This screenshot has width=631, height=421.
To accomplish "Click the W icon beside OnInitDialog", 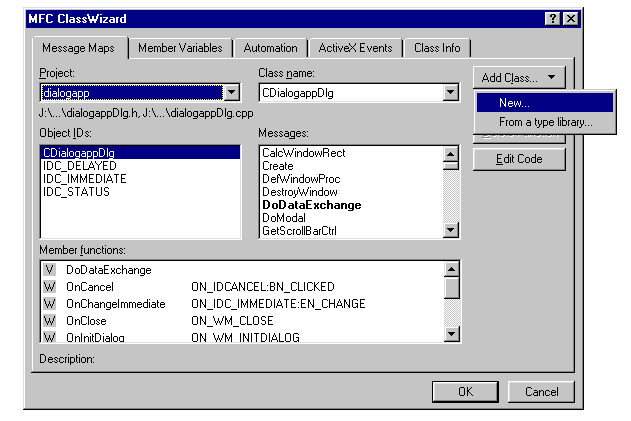I will (49, 337).
